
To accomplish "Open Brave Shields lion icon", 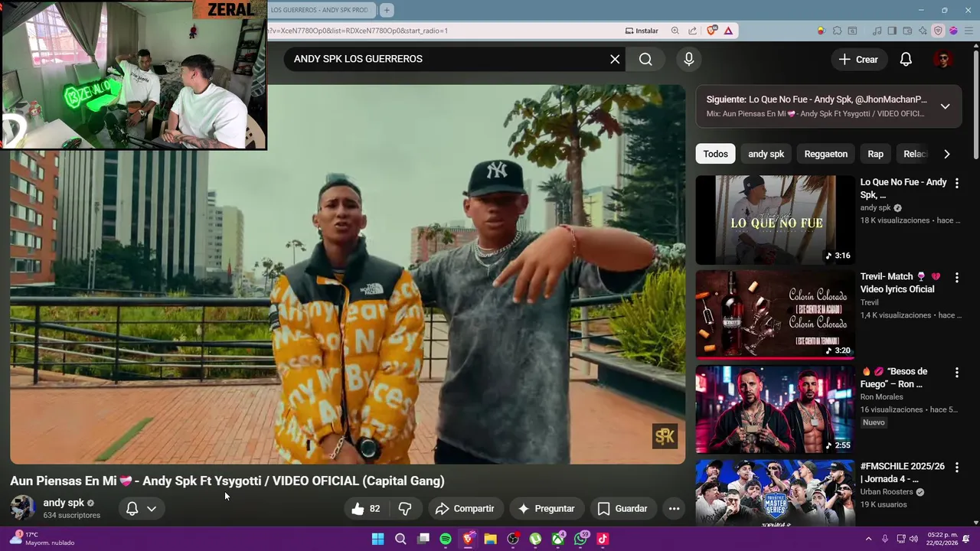I will point(712,31).
